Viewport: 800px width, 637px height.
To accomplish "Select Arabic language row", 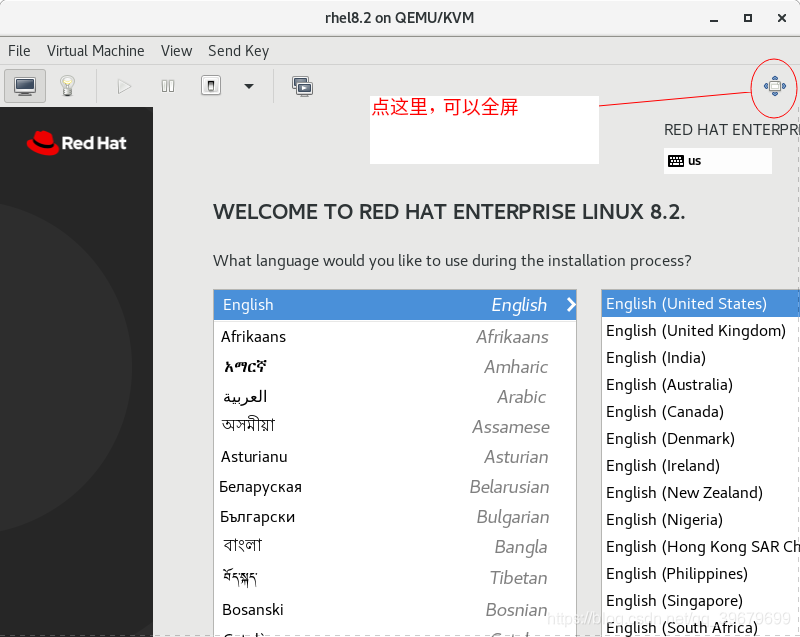I will pos(395,397).
